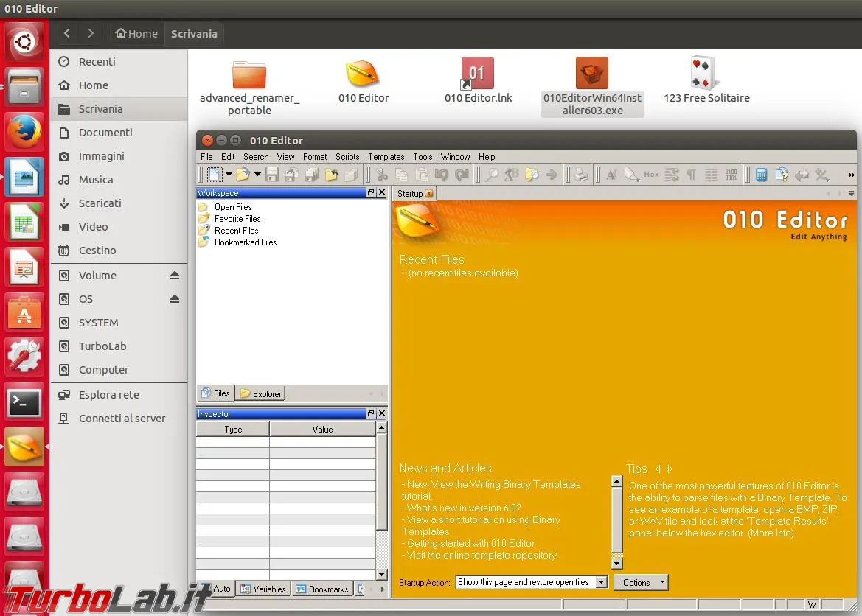Click the Tips scrollbar up arrow
The height and width of the screenshot is (616, 862).
pos(616,481)
